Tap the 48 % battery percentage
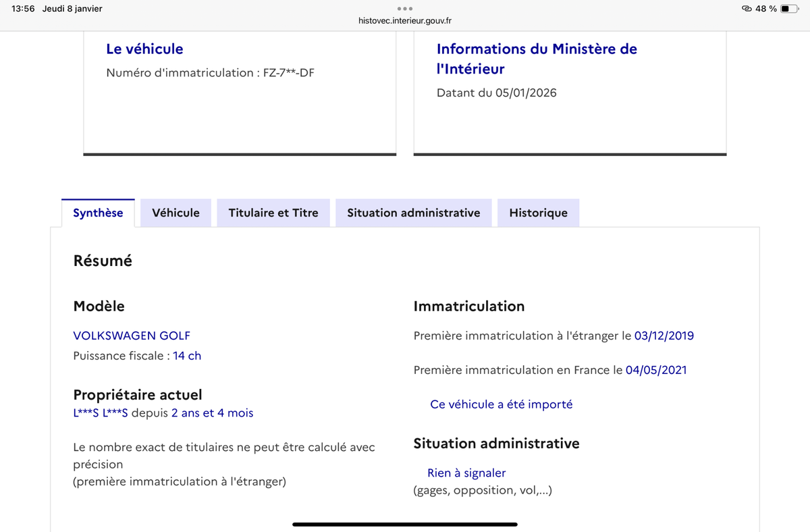 (x=766, y=9)
